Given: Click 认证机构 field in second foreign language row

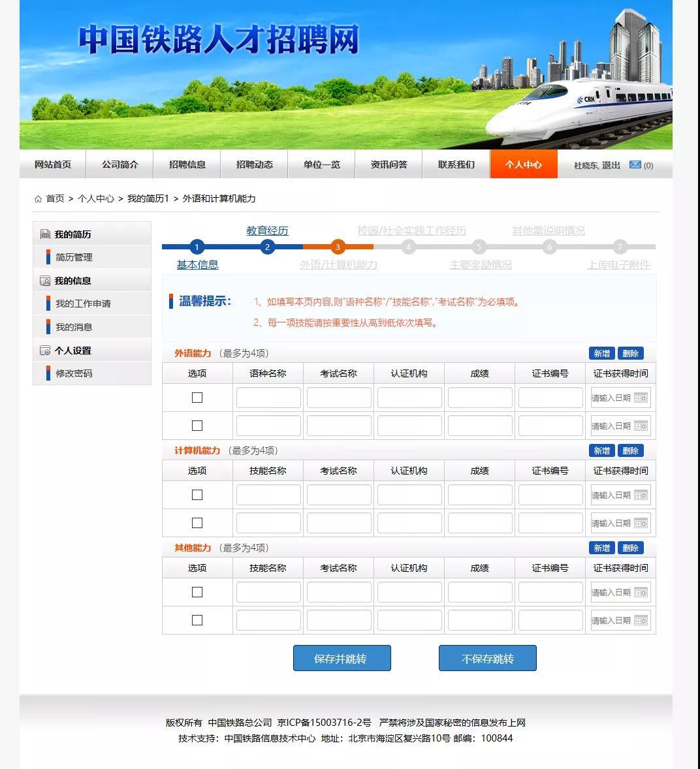Looking at the screenshot, I should coord(409,426).
